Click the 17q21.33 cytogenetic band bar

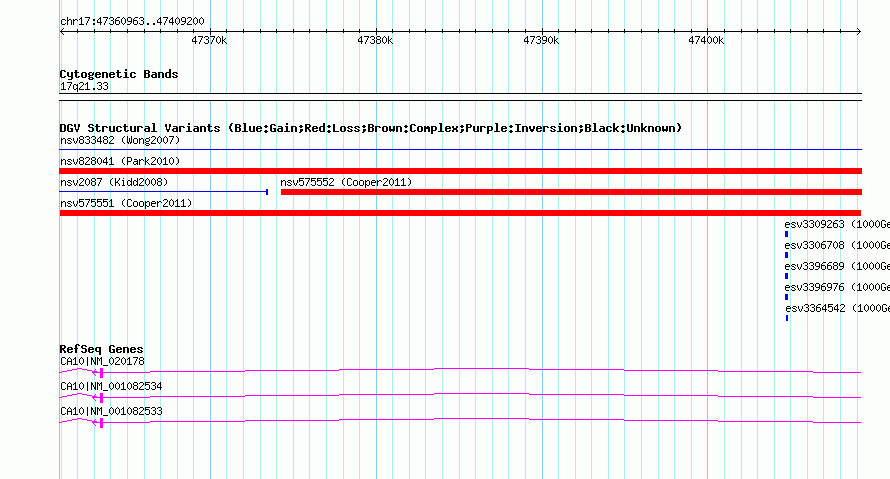(460, 97)
